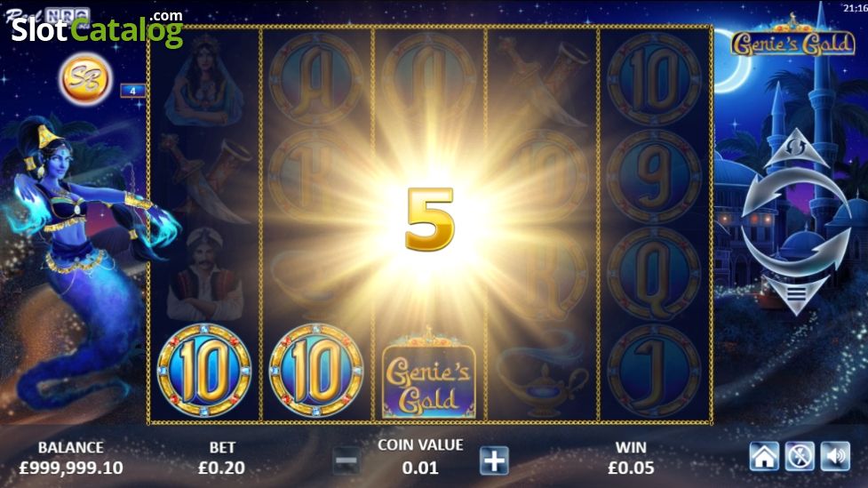
Task: Click the coin value 0.01 display
Action: click(420, 468)
